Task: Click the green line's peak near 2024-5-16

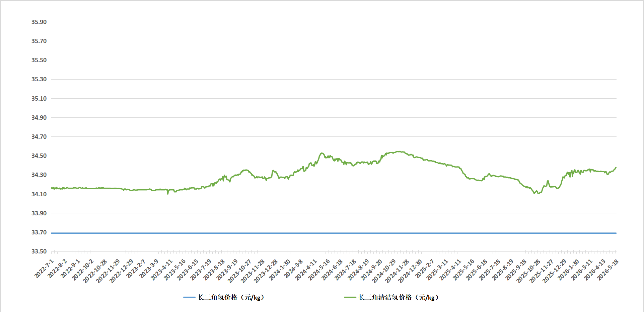Action: [322, 153]
